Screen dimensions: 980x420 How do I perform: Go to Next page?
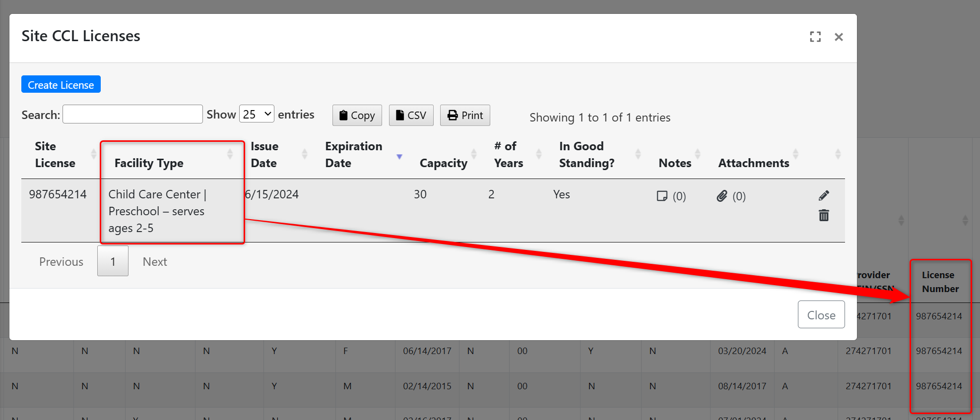click(x=155, y=261)
